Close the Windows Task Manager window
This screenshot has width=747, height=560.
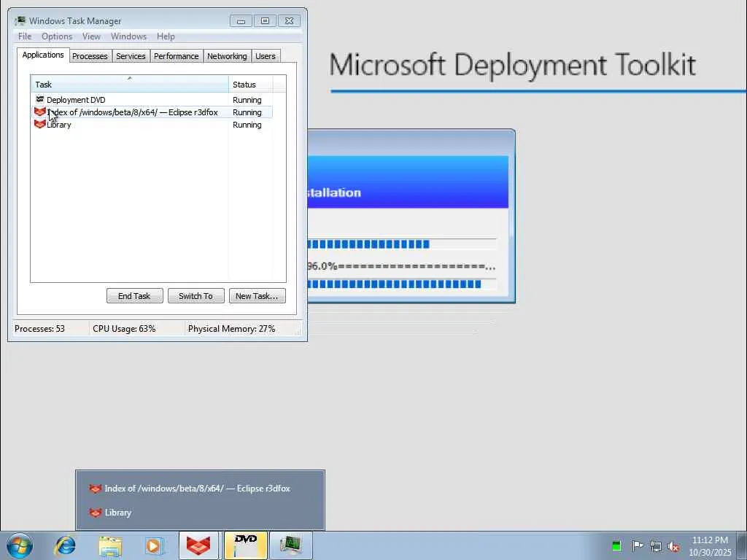point(289,21)
